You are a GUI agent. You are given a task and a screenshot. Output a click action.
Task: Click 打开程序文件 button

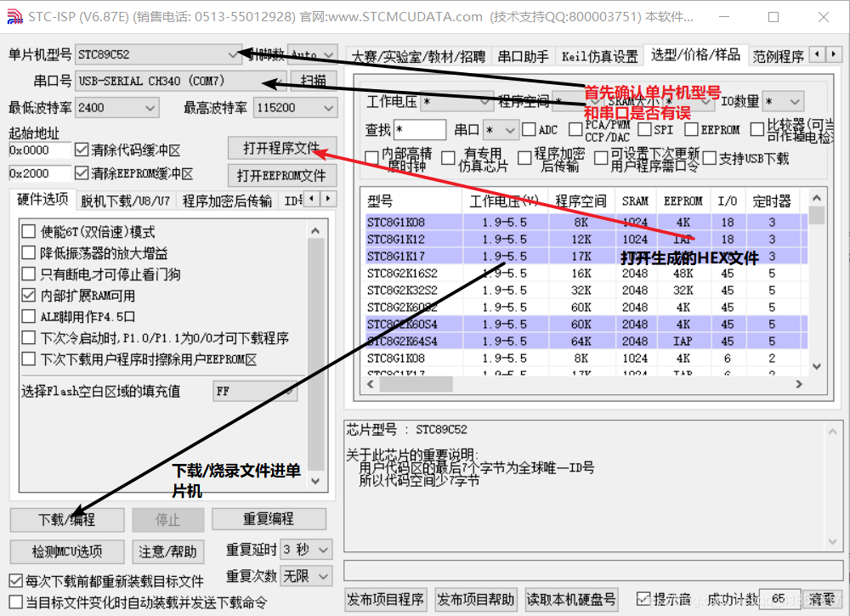(x=282, y=148)
